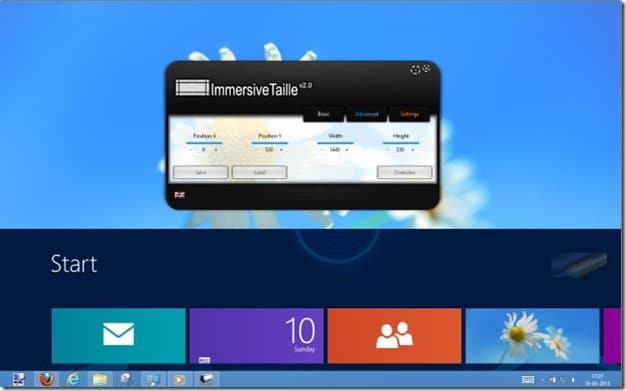The height and width of the screenshot is (391, 626).
Task: Decrease Height with minus button
Action: coord(387,150)
